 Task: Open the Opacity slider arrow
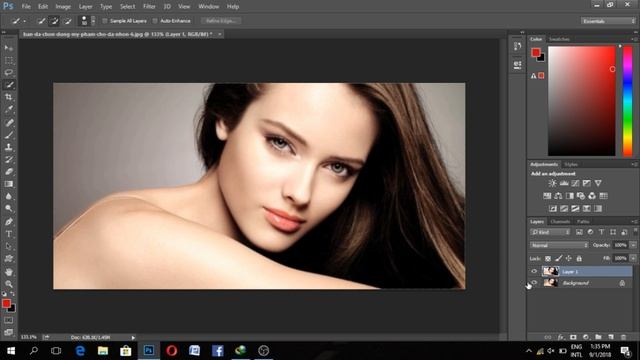633,245
